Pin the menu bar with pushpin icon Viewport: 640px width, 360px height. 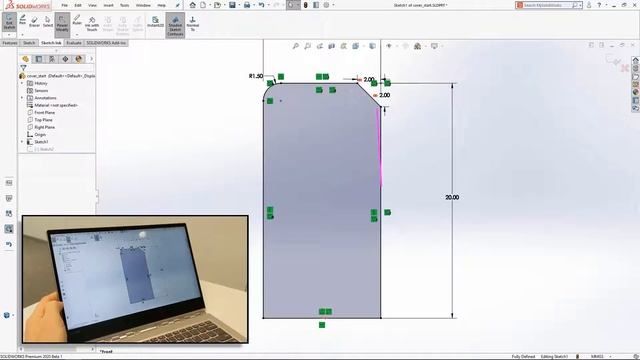click(178, 5)
